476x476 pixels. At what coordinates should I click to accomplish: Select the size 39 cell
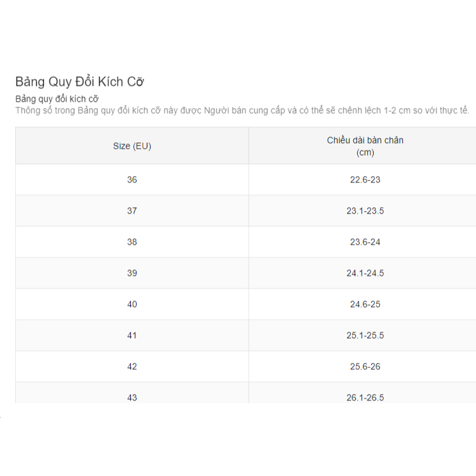(132, 273)
